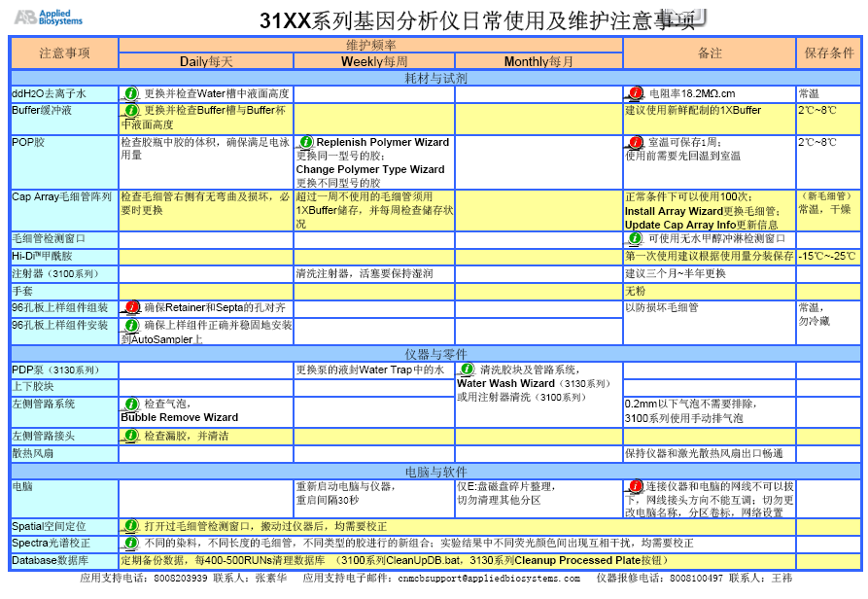
Task: Click green info icon in Spectra光谱校正 row
Action: [x=130, y=542]
